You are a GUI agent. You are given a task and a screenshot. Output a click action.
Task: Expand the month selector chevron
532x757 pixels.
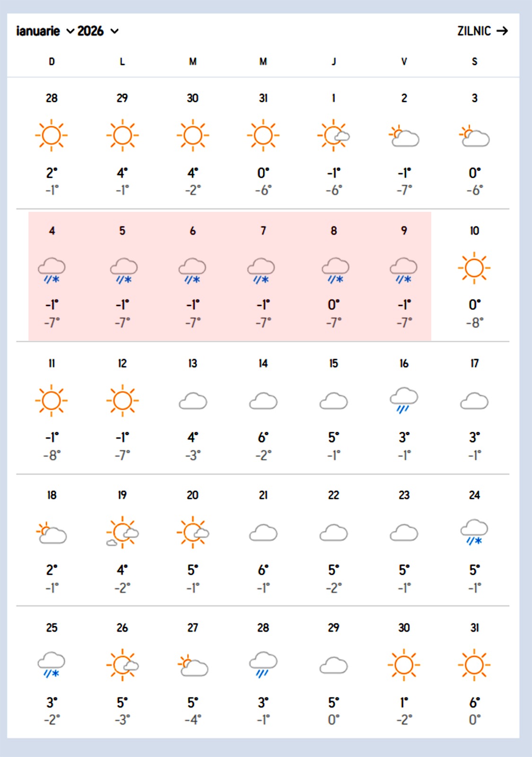69,32
